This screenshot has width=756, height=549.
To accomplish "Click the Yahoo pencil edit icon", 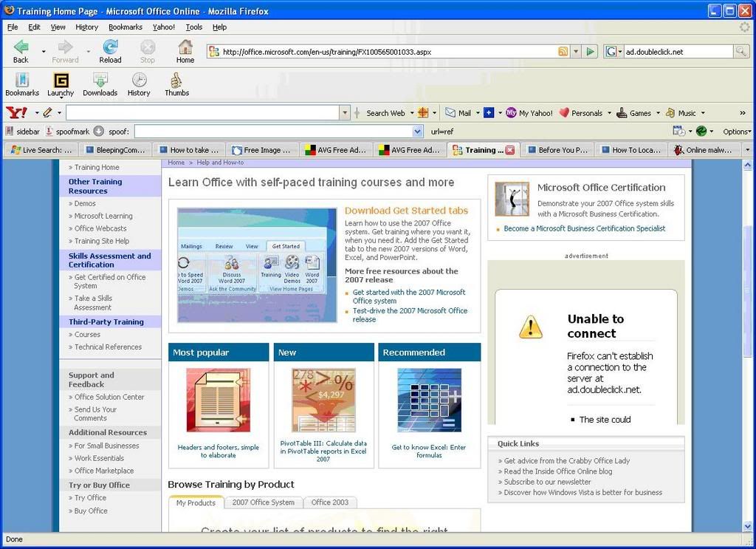I will [47, 113].
